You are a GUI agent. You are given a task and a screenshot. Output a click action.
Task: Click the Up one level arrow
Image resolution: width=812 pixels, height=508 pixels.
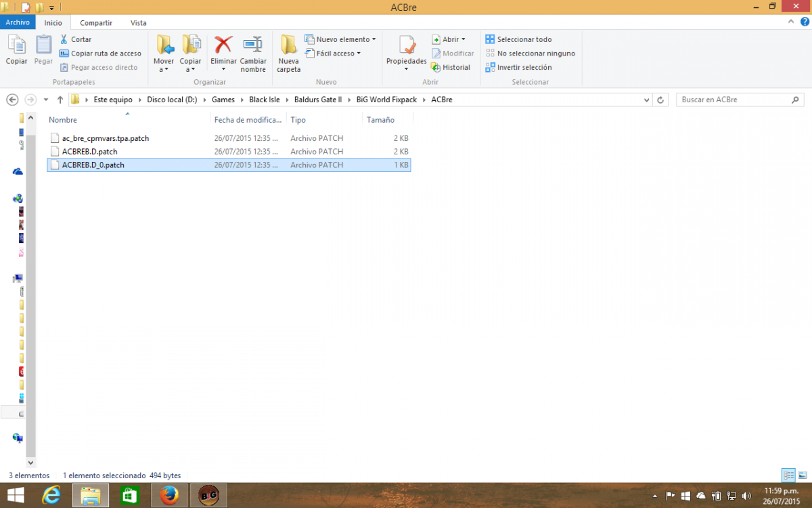60,100
